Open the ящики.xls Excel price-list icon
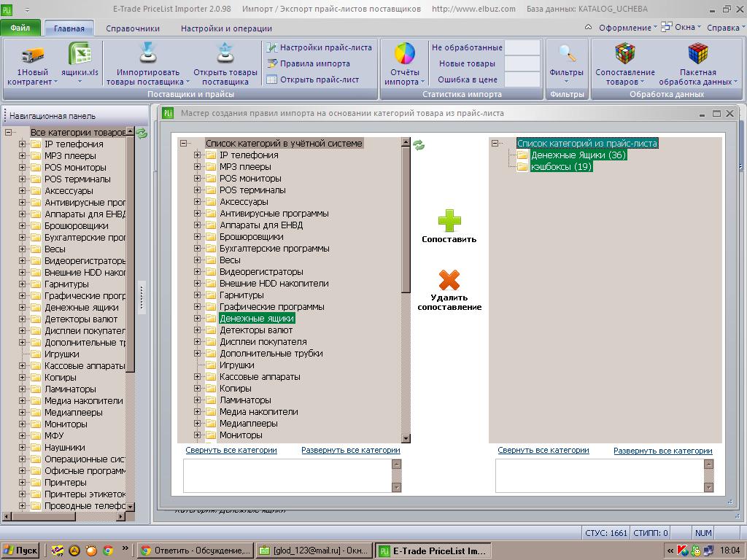 coord(80,53)
